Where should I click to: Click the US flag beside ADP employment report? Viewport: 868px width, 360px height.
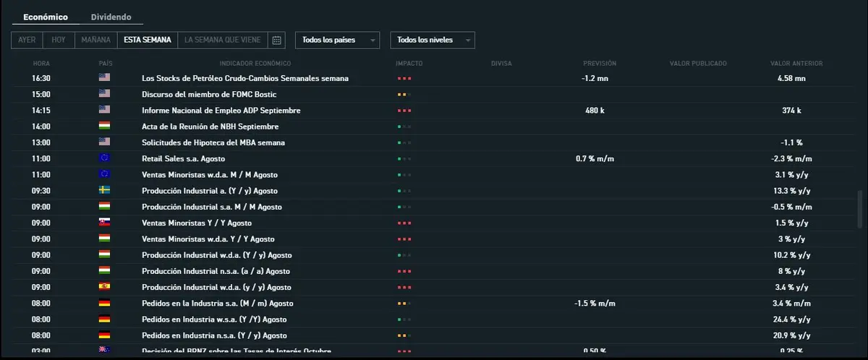coord(104,110)
